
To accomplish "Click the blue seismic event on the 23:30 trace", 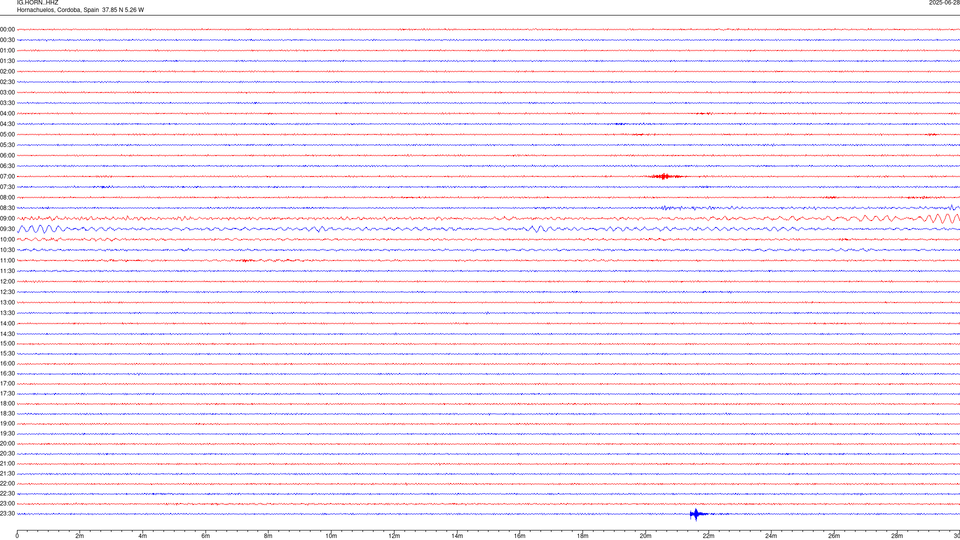I will [x=698, y=514].
